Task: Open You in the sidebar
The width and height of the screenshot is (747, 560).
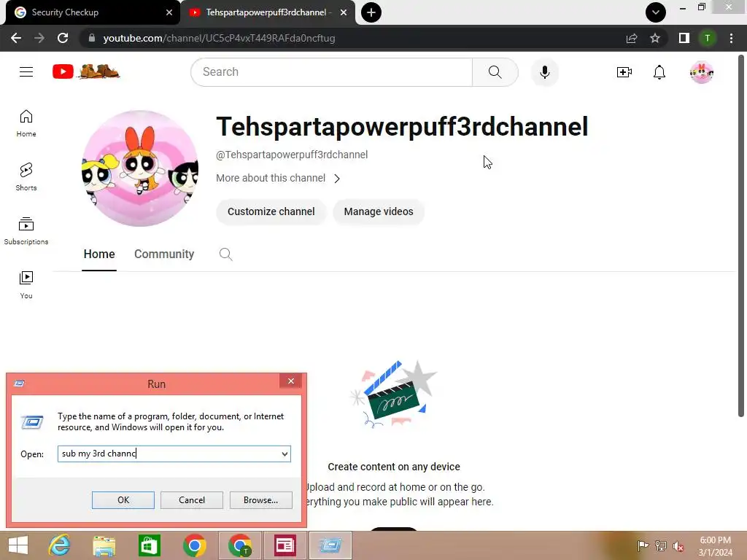Action: tap(26, 285)
